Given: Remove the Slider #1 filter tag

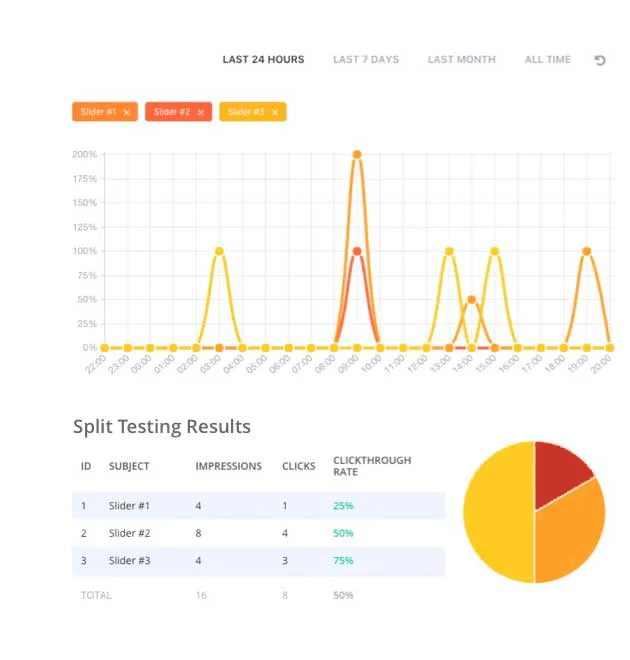Looking at the screenshot, I should click(127, 112).
